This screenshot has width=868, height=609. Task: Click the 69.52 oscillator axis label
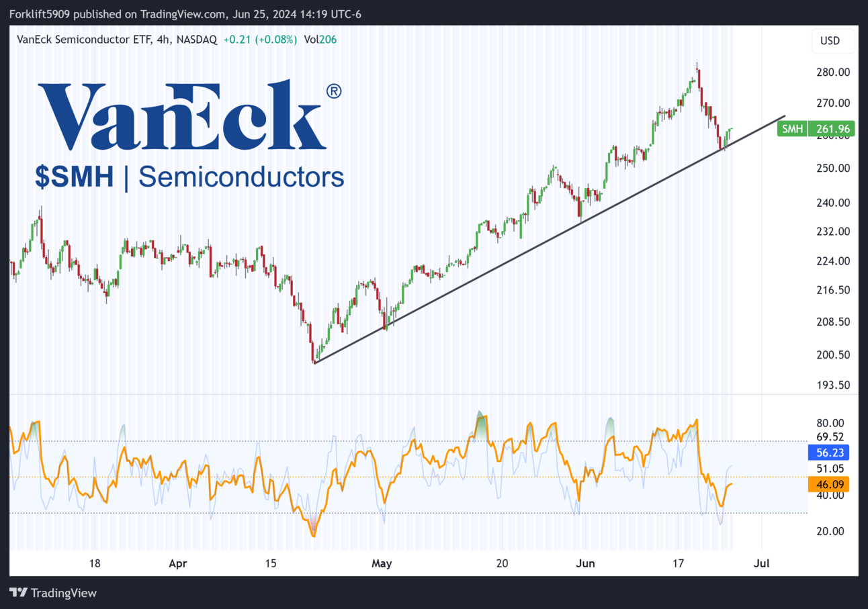pos(829,437)
